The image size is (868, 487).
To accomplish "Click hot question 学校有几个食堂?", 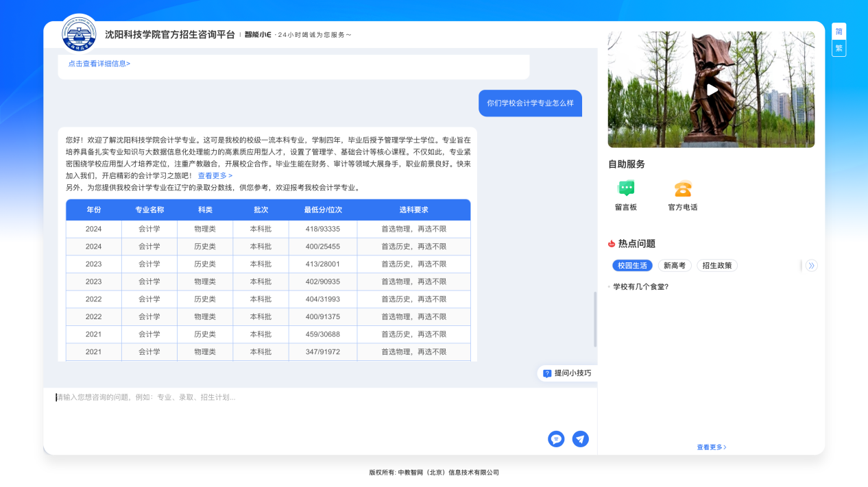I will (x=640, y=287).
